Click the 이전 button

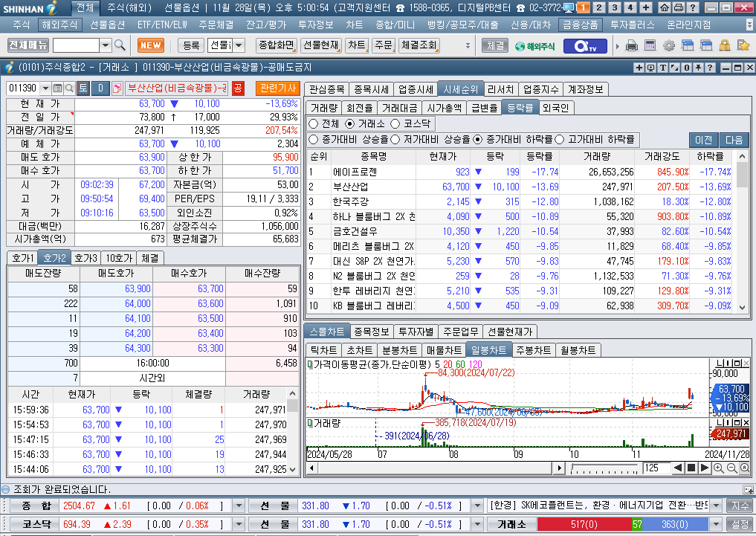pos(703,140)
